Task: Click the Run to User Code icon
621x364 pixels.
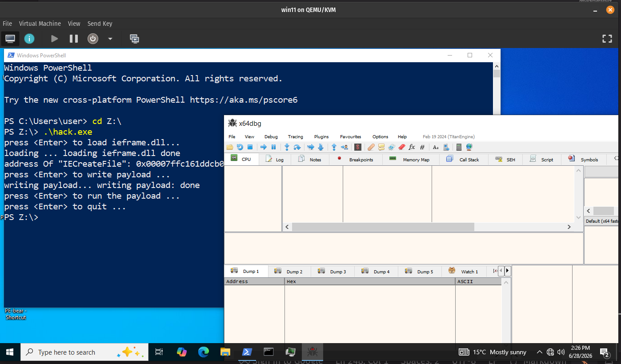Action: 345,147
